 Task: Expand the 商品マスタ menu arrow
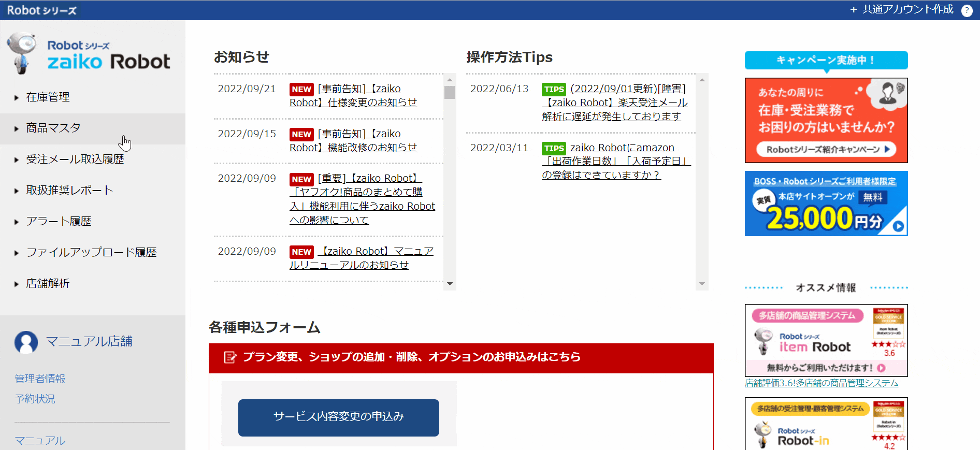17,128
